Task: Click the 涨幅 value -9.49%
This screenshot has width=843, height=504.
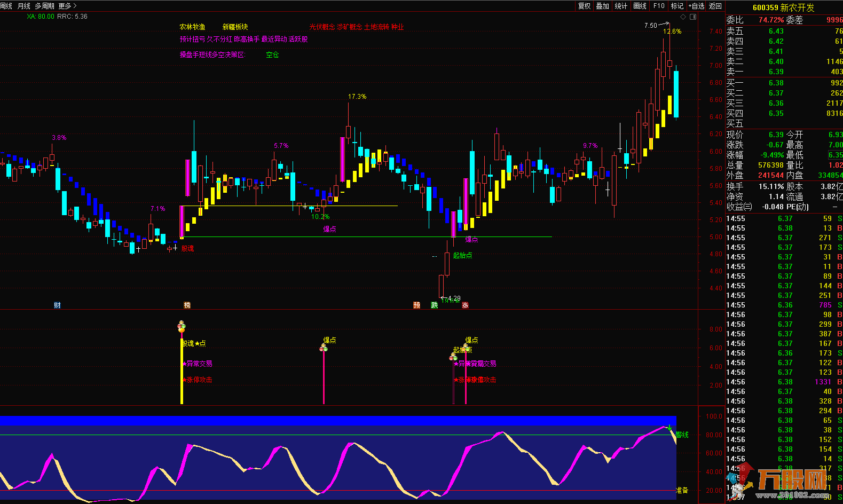Action: [773, 155]
